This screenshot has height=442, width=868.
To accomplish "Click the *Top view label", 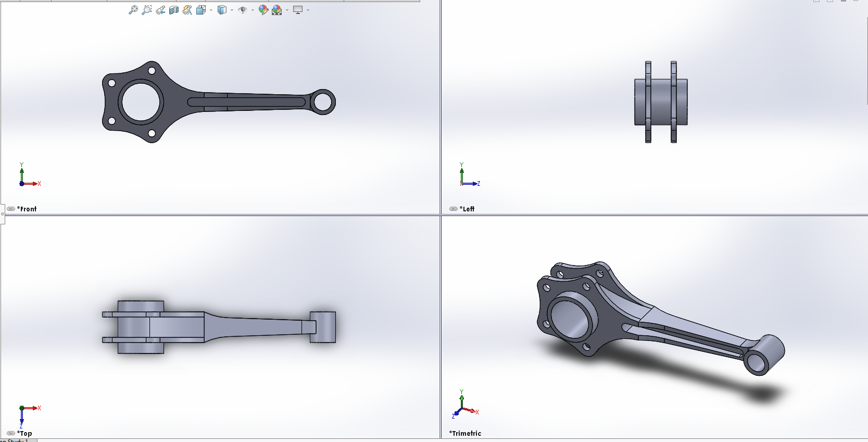I will [x=24, y=433].
